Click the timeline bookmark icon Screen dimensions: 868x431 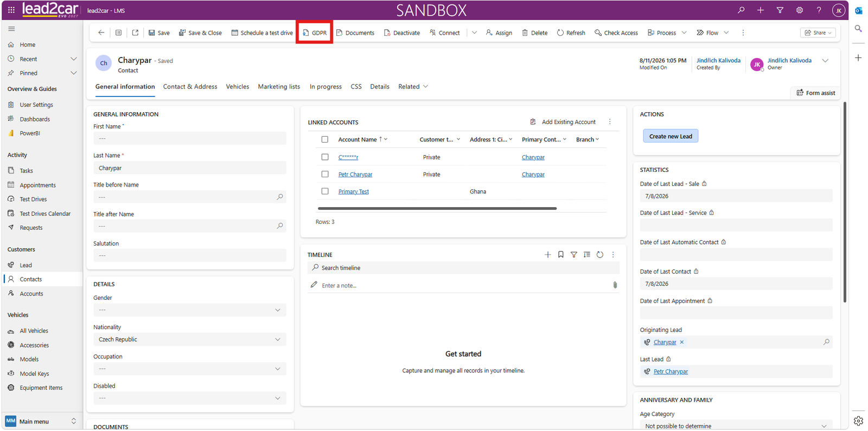coord(561,255)
